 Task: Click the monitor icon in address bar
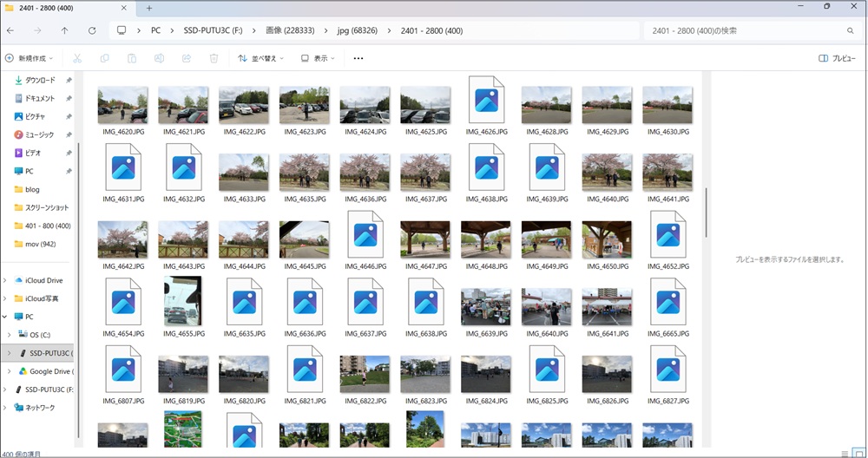pyautogui.click(x=122, y=30)
